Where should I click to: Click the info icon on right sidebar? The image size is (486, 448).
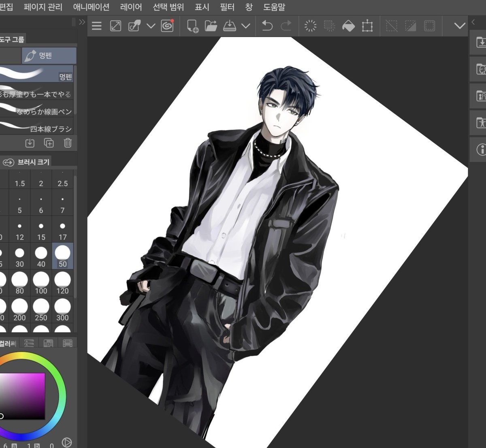pyautogui.click(x=481, y=150)
